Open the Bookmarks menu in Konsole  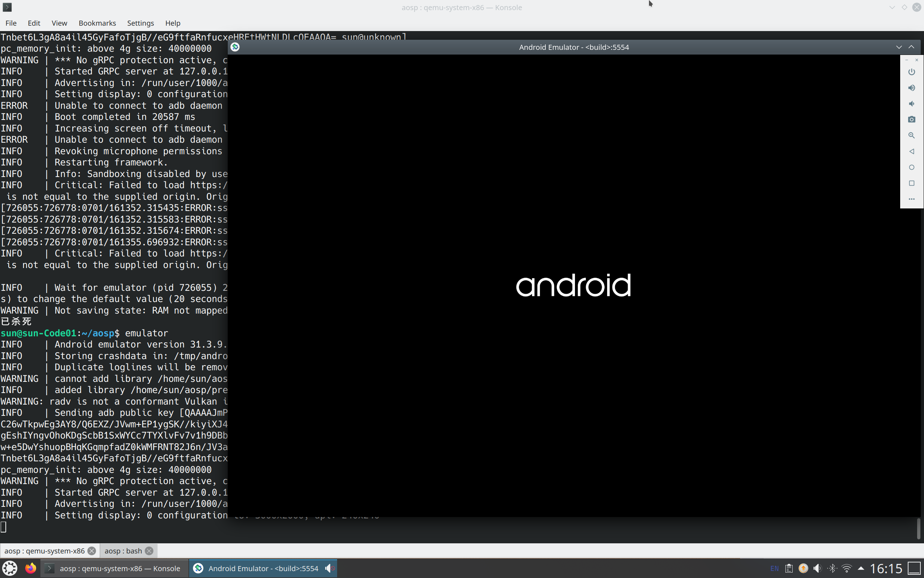[97, 23]
